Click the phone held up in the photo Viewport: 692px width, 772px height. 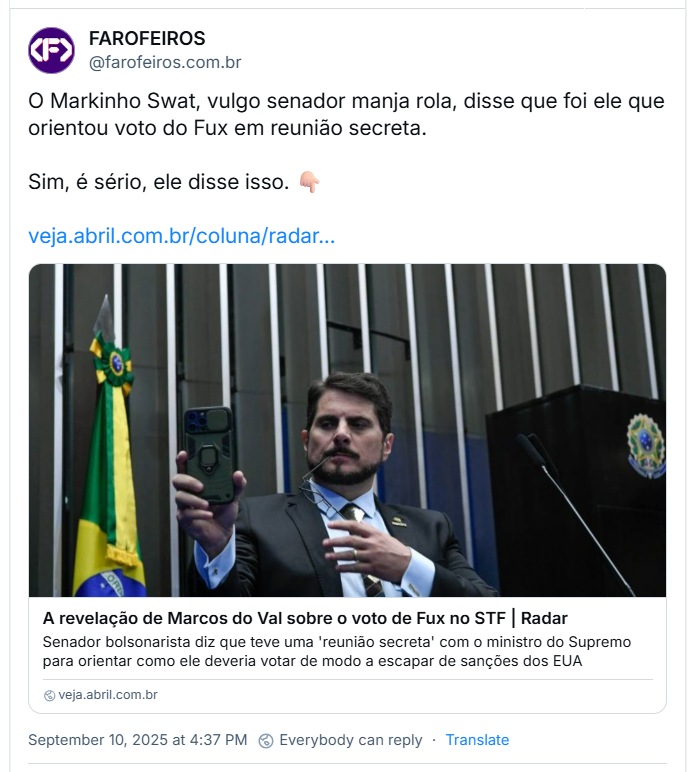tap(210, 454)
